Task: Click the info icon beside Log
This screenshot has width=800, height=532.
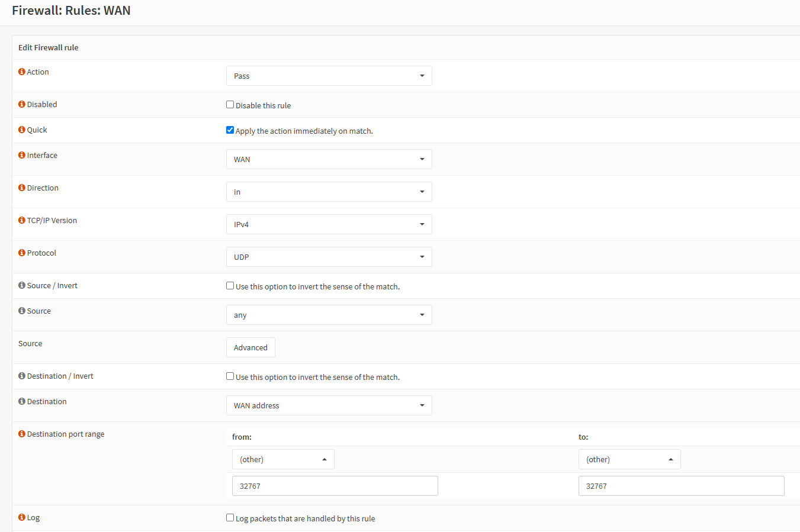Action: point(21,517)
